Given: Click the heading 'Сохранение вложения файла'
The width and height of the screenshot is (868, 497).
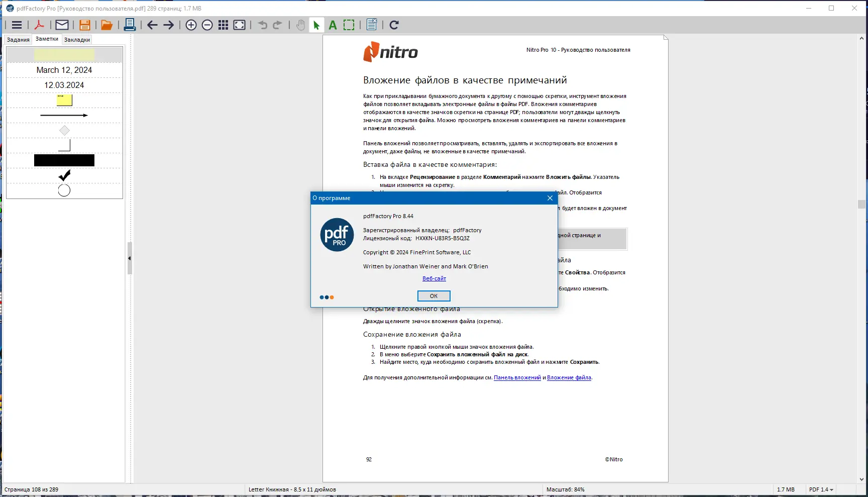Looking at the screenshot, I should click(x=412, y=334).
